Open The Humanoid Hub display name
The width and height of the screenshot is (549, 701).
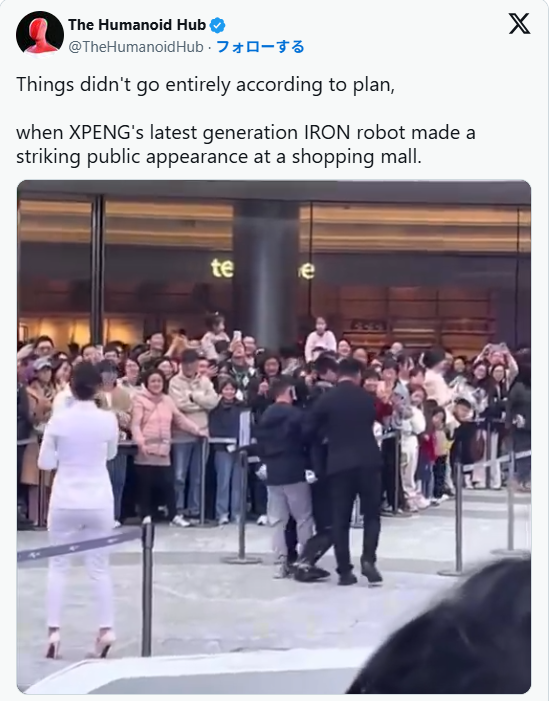coord(137,25)
